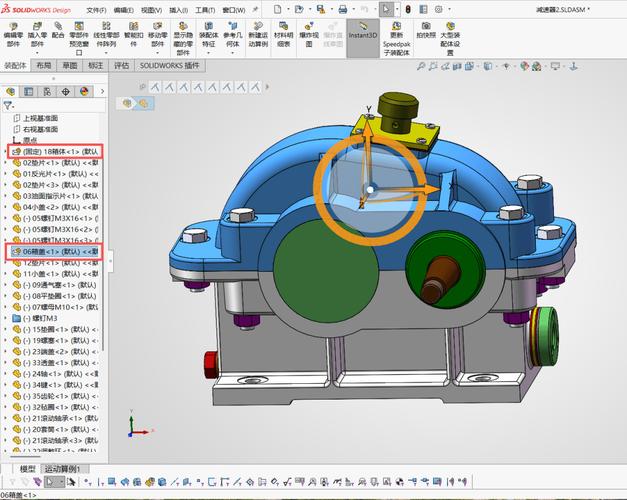Click Show Hidden Components (显示隐藏的零部件)
Image resolution: width=627 pixels, height=500 pixels.
pyautogui.click(x=183, y=38)
